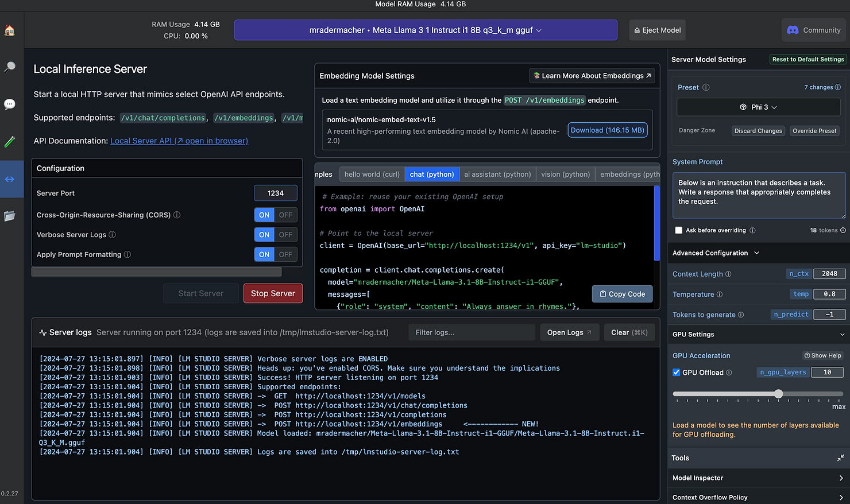This screenshot has height=504, width=850.
Task: Switch to the vision (python) tab
Action: (565, 174)
